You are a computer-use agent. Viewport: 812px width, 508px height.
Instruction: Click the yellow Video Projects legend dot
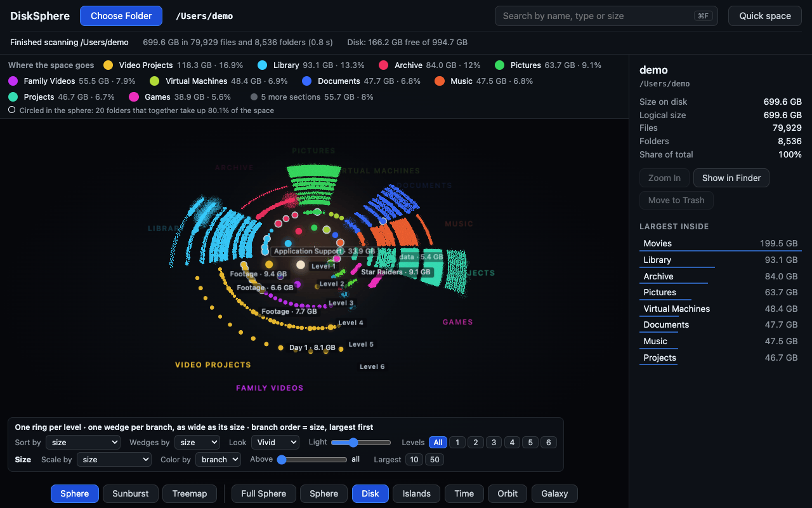pyautogui.click(x=108, y=65)
